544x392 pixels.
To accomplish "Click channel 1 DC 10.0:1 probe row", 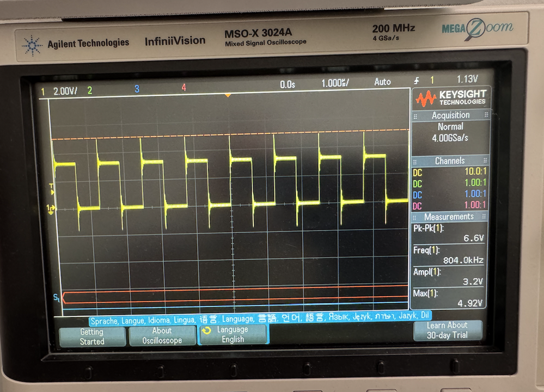I will pos(450,171).
